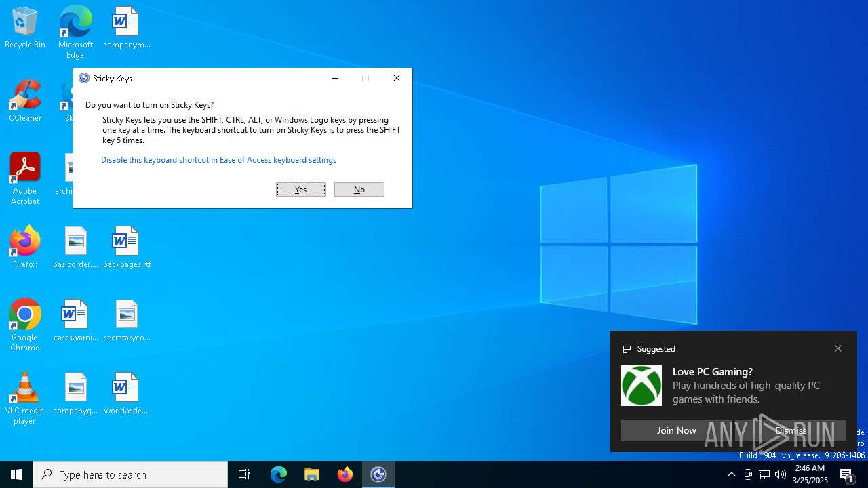Click the Sticky Keys title bar icon

point(84,78)
